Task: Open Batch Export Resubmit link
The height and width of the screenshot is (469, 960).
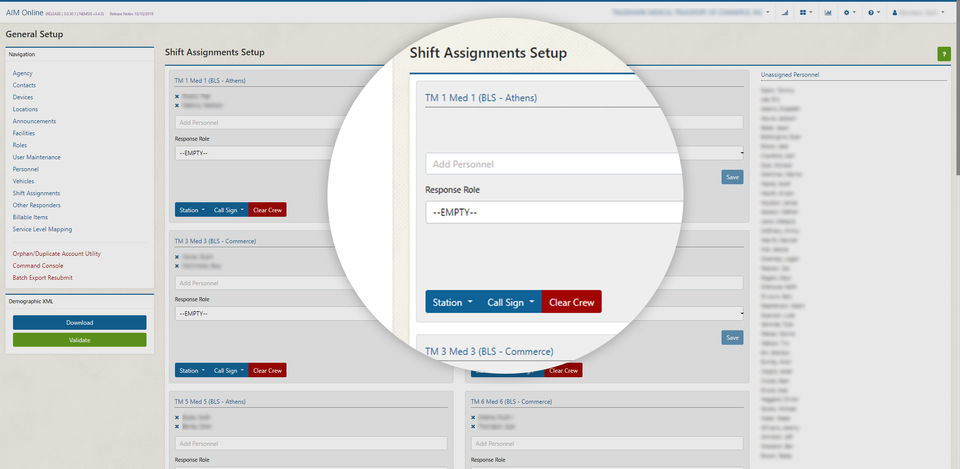Action: tap(42, 277)
